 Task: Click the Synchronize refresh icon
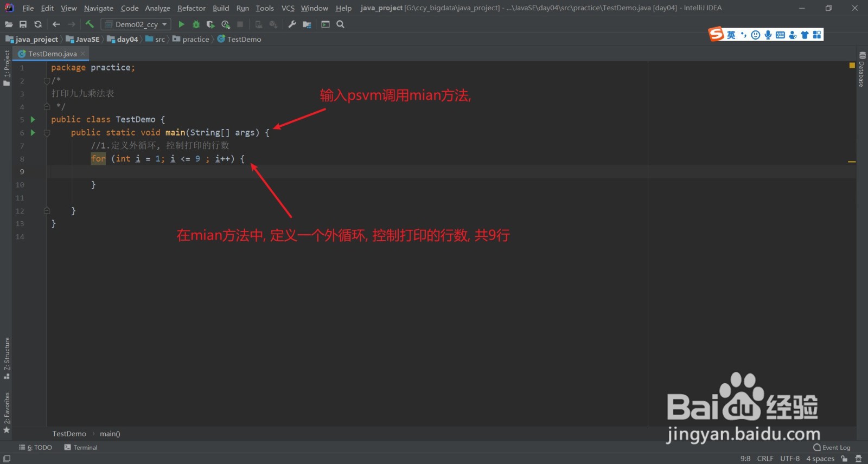(x=38, y=24)
